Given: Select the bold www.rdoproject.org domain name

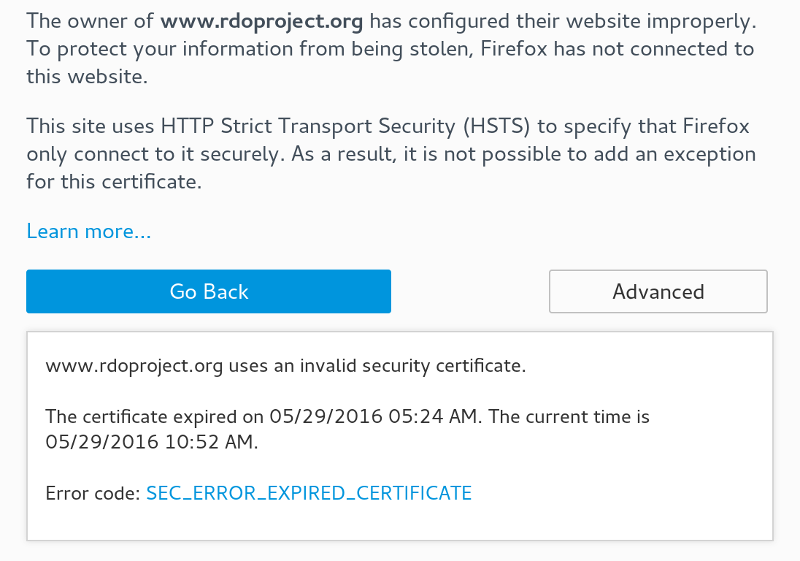Looking at the screenshot, I should [261, 21].
